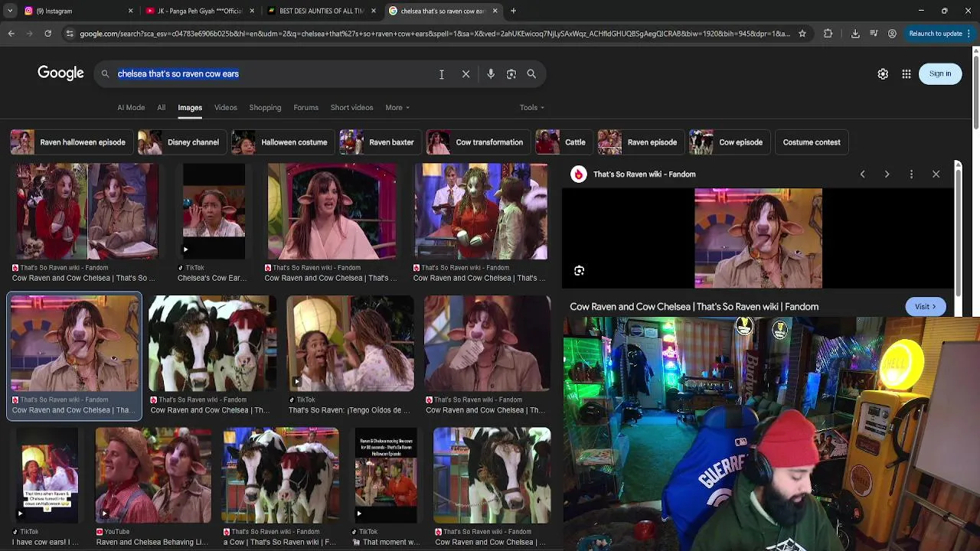Screen dimensions: 980x551
Task: Open the Chrome profile icon
Action: (892, 34)
